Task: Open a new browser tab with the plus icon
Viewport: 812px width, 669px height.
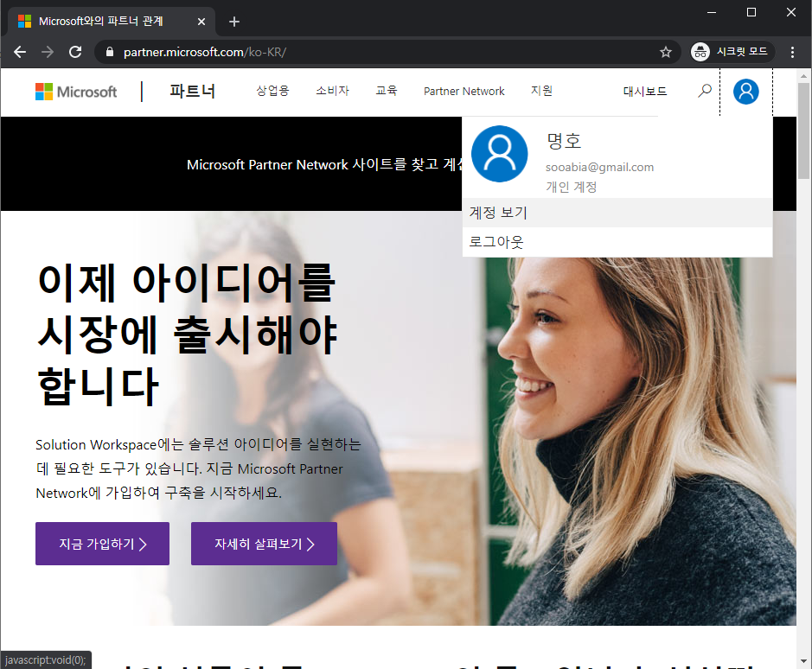Action: tap(234, 22)
